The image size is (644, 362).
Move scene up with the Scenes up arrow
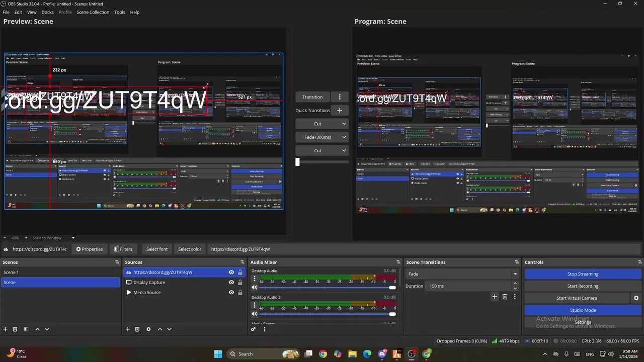[x=37, y=329]
